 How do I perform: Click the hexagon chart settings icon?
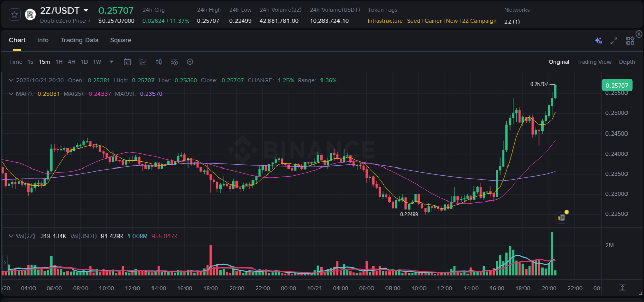coord(190,62)
